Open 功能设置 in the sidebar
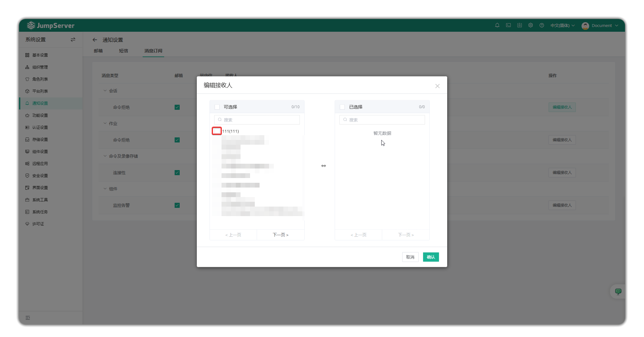The width and height of the screenshot is (644, 337). pyautogui.click(x=51, y=116)
